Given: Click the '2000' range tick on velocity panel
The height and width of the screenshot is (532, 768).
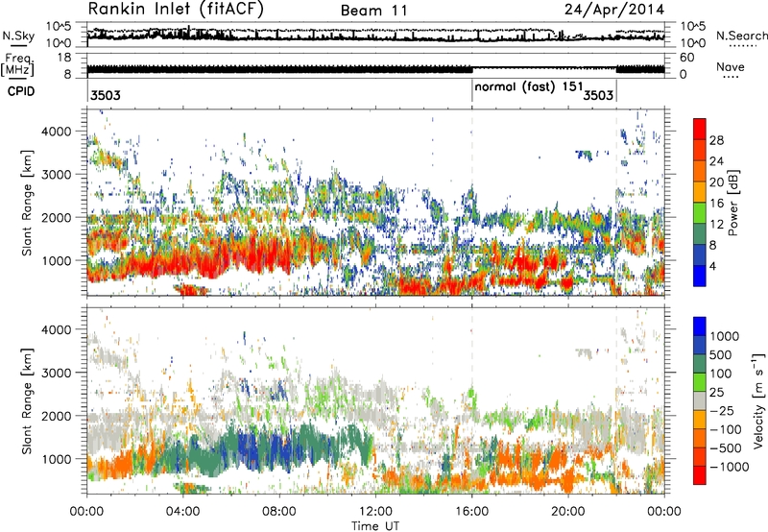Looking at the screenshot, I should point(57,416).
